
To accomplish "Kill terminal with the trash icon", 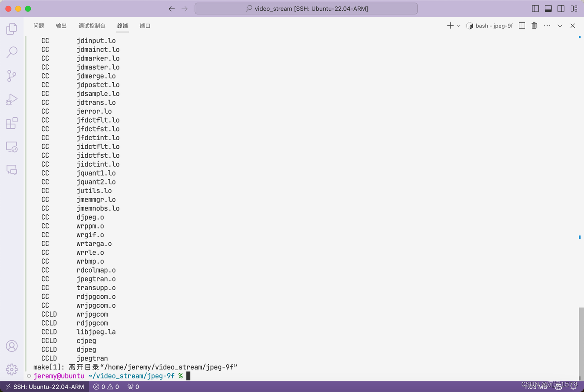I will pyautogui.click(x=534, y=26).
